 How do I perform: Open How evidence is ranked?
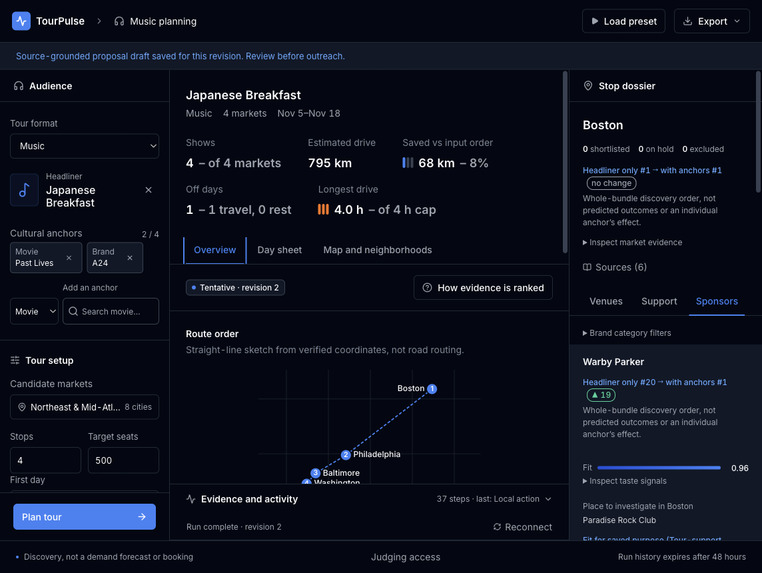(x=483, y=288)
